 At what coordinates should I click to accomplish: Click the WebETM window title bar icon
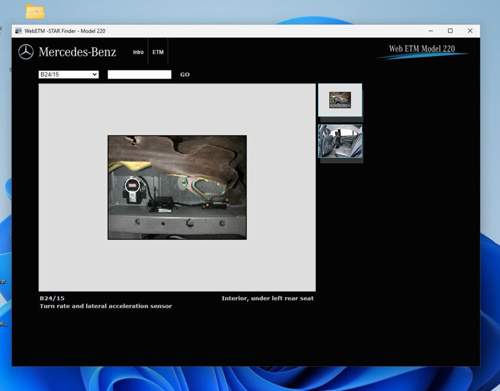(18, 31)
